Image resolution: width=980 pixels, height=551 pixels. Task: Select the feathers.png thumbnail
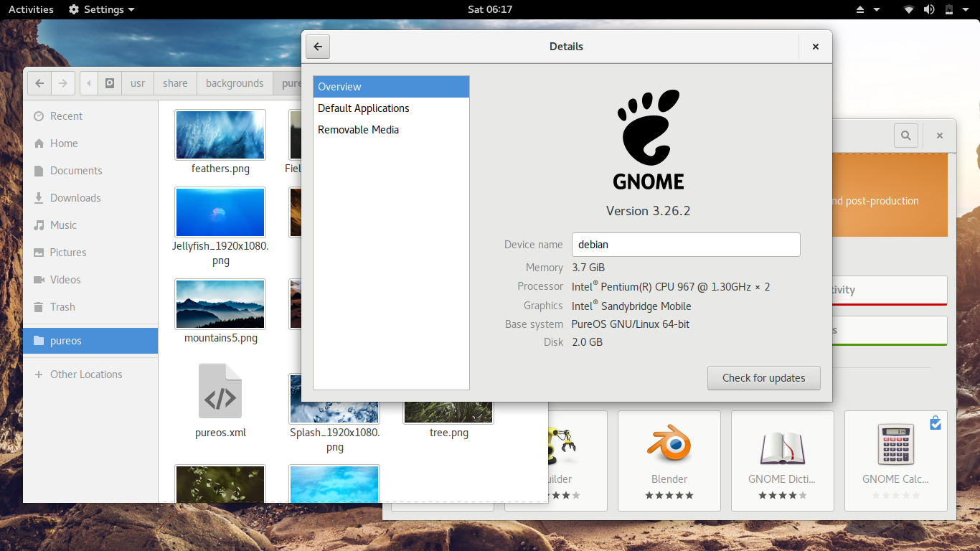point(220,135)
